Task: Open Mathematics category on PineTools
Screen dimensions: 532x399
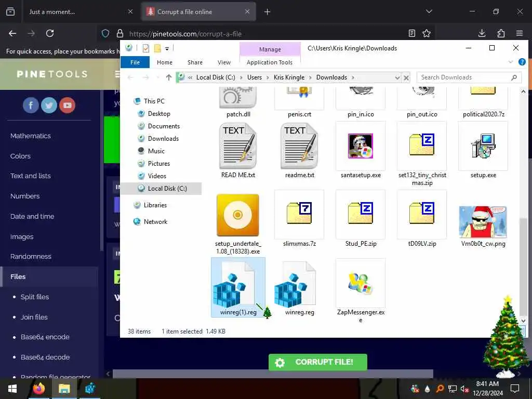Action: coord(30,136)
